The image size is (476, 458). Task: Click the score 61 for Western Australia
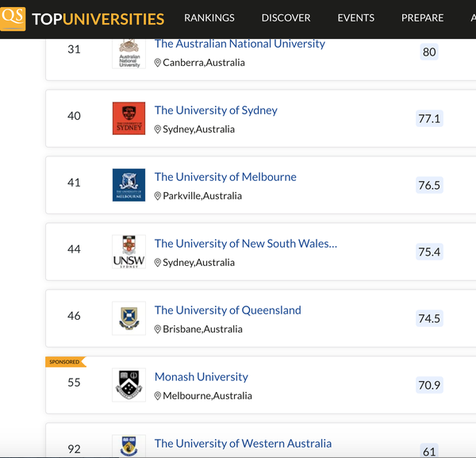(429, 452)
